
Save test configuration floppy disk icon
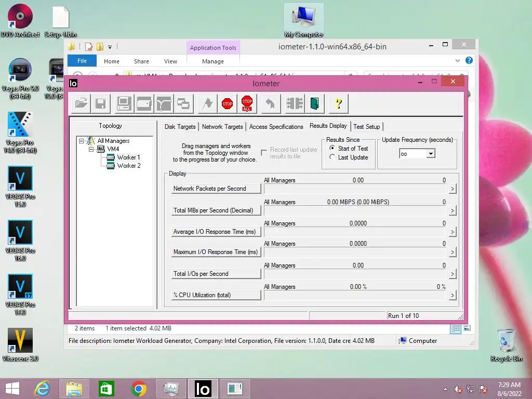[100, 103]
